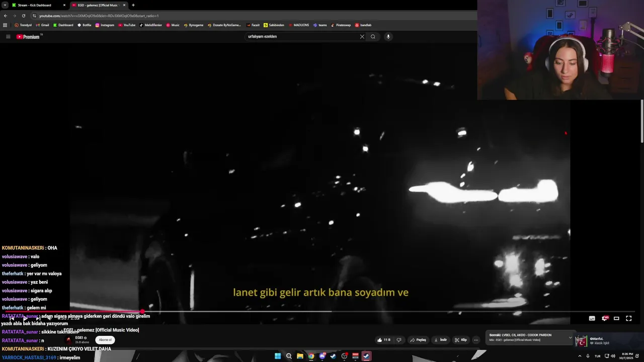Reload the current page
The width and height of the screenshot is (644, 362).
(23, 16)
